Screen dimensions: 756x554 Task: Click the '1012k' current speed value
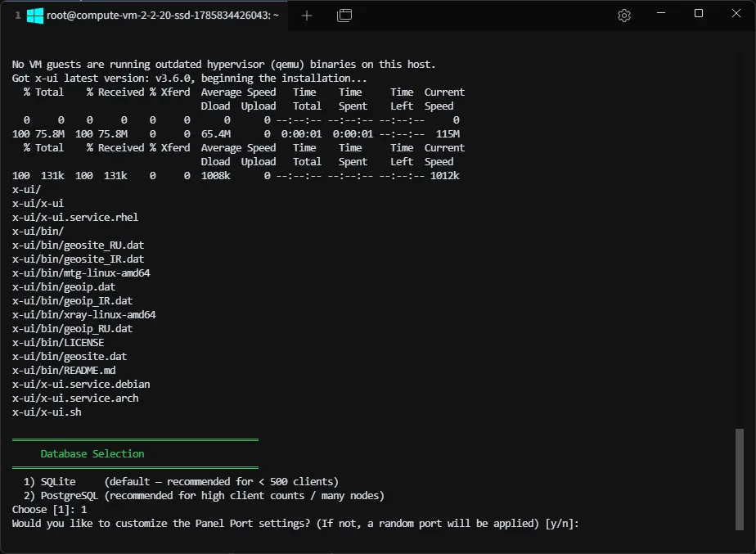click(x=444, y=176)
